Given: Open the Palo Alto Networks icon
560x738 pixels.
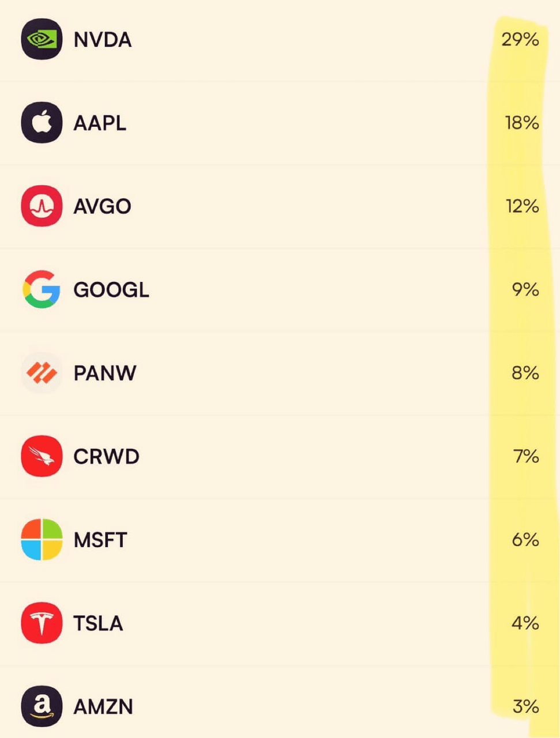Looking at the screenshot, I should pos(42,372).
